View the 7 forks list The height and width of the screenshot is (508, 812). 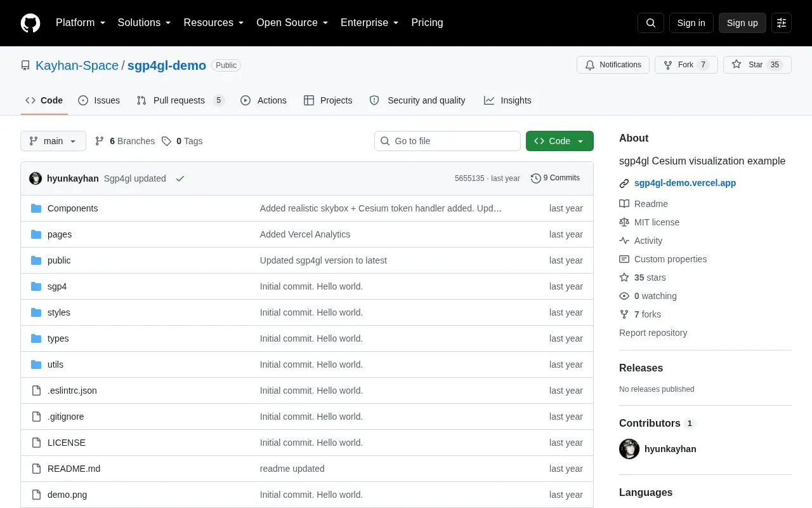pyautogui.click(x=640, y=314)
